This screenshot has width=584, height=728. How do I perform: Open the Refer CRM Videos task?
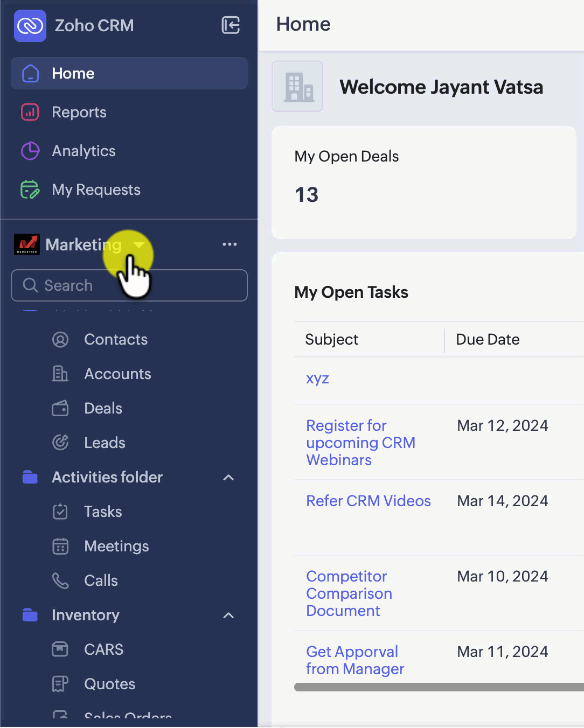pyautogui.click(x=368, y=501)
